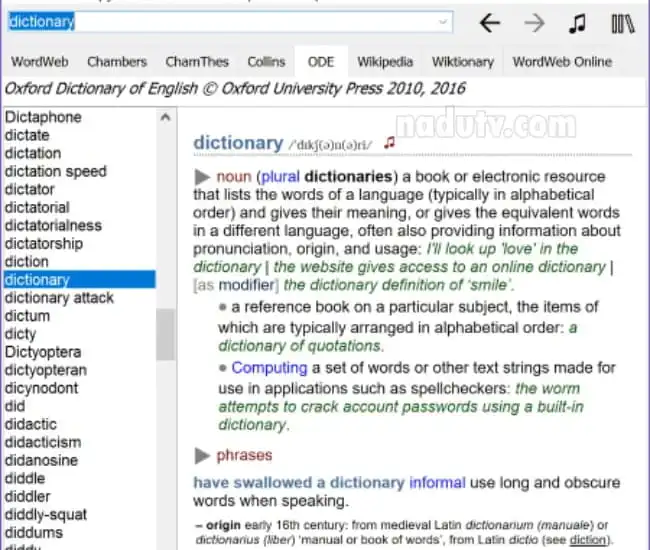
Task: Open the search box dropdown arrow
Action: tap(443, 22)
